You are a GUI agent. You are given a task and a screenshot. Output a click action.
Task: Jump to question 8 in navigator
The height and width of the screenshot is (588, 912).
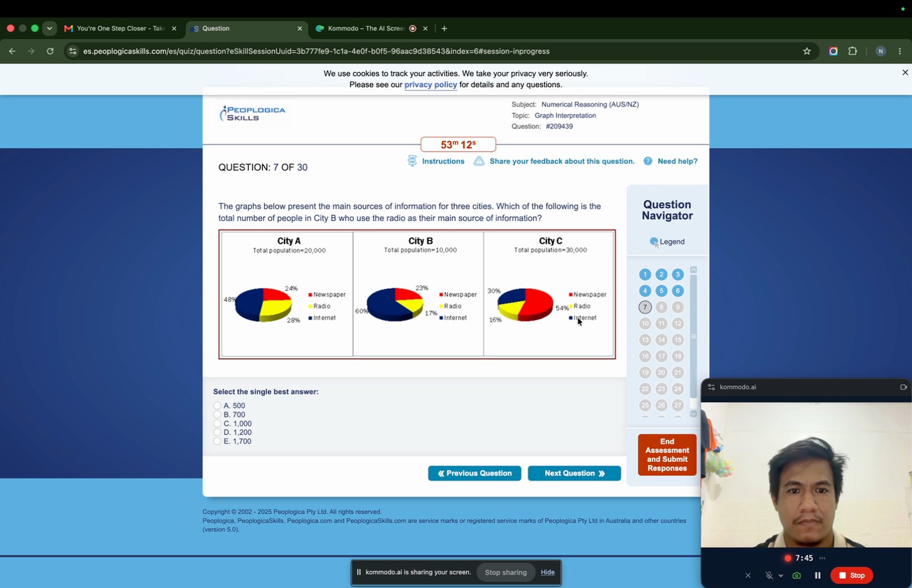click(661, 307)
